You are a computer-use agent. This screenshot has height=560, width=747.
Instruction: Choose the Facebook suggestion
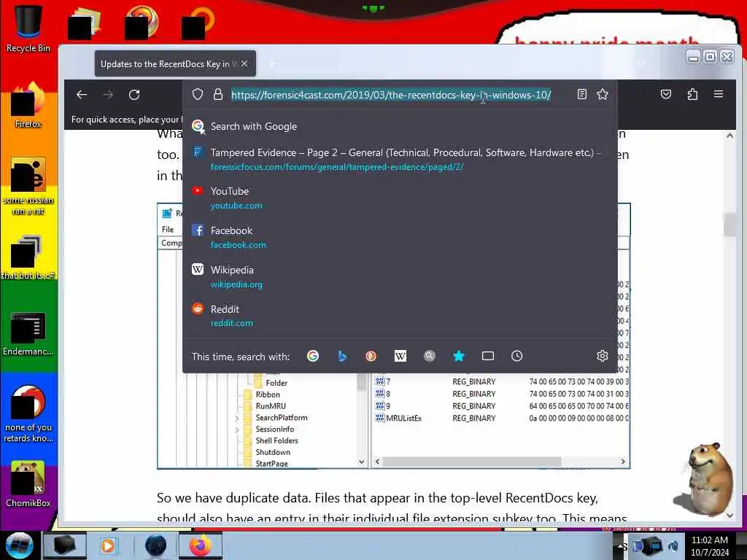[x=400, y=238]
